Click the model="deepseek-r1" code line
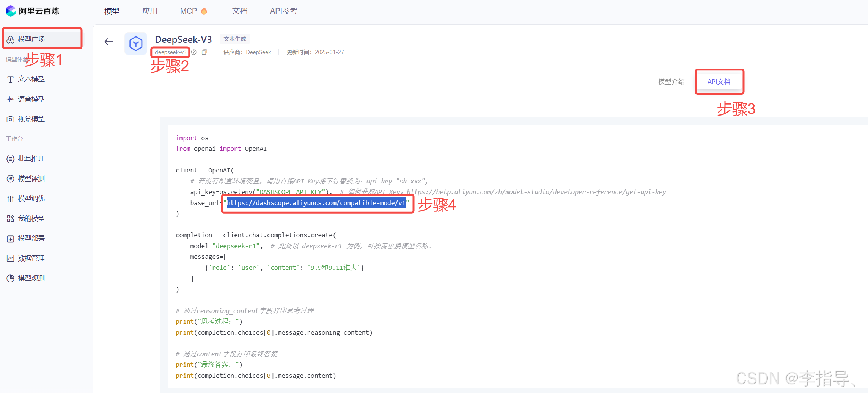Screen dimensions: 868x393 [x=226, y=246]
